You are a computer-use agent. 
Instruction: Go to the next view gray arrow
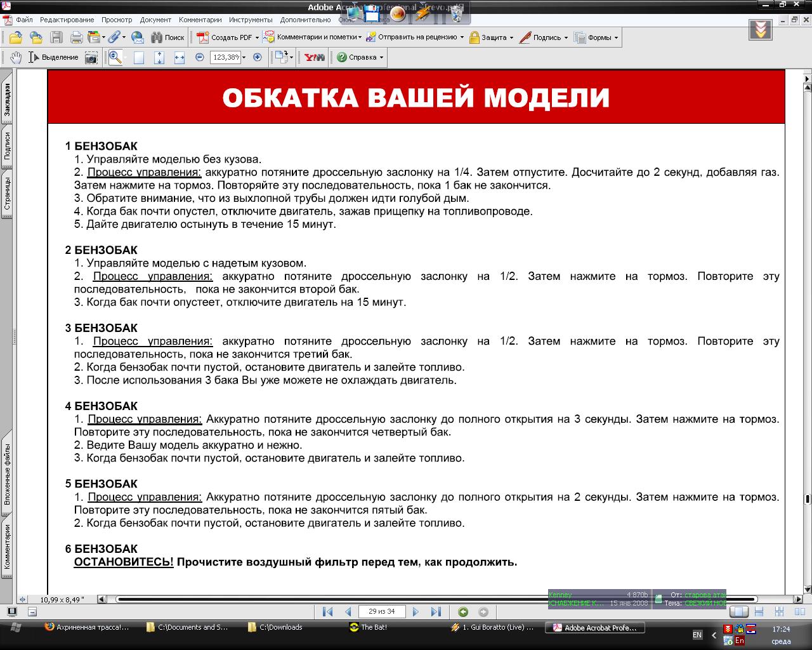(483, 612)
